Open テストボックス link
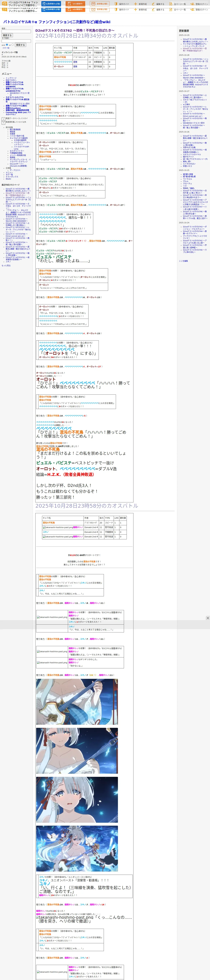Screen dimensions: 210x980 pyautogui.click(x=12, y=177)
